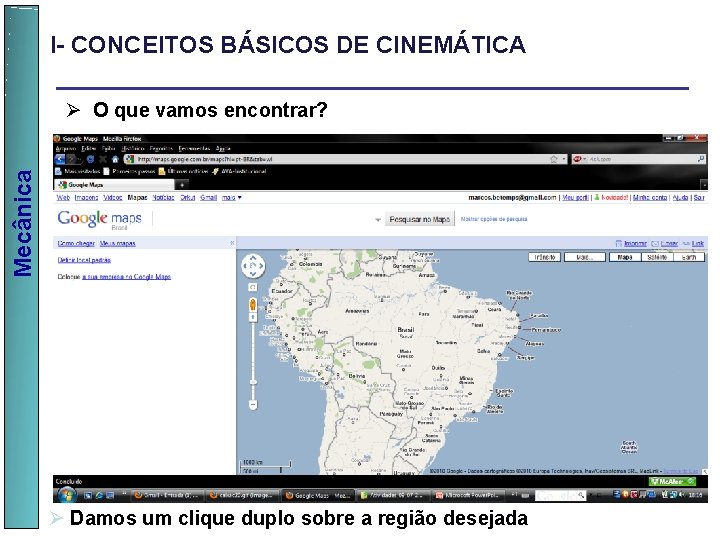The width and height of the screenshot is (720, 540).
Task: Open the Primeiros passos bookmark
Action: pyautogui.click(x=129, y=171)
